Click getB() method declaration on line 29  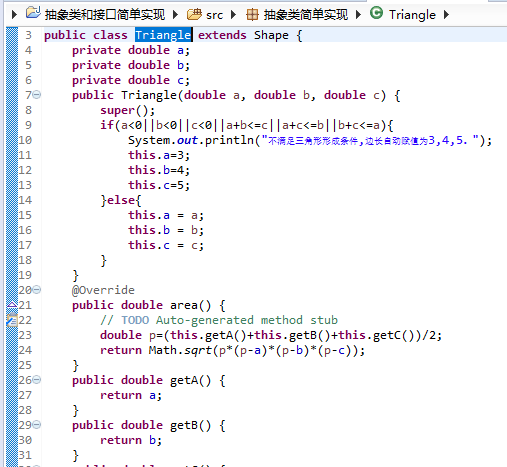pos(149,425)
